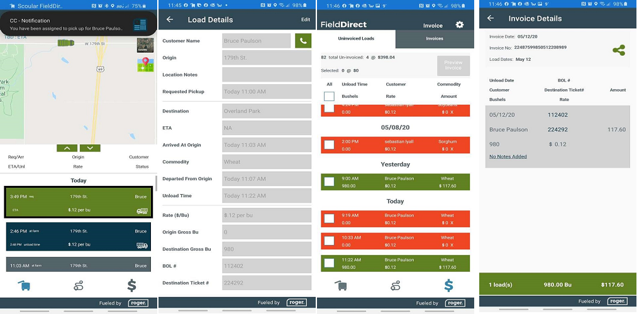Select the 11:22 AM Bruce Paulson load checkbox
The image size is (644, 314).
[x=329, y=263]
